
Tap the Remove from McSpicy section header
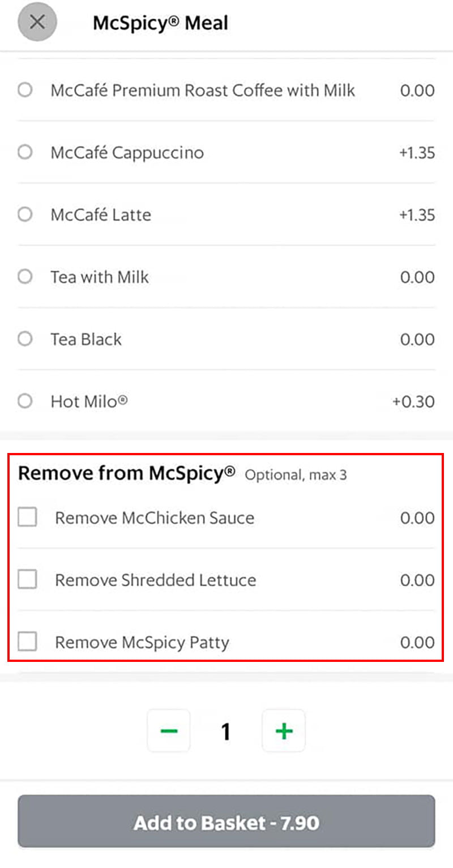(126, 473)
